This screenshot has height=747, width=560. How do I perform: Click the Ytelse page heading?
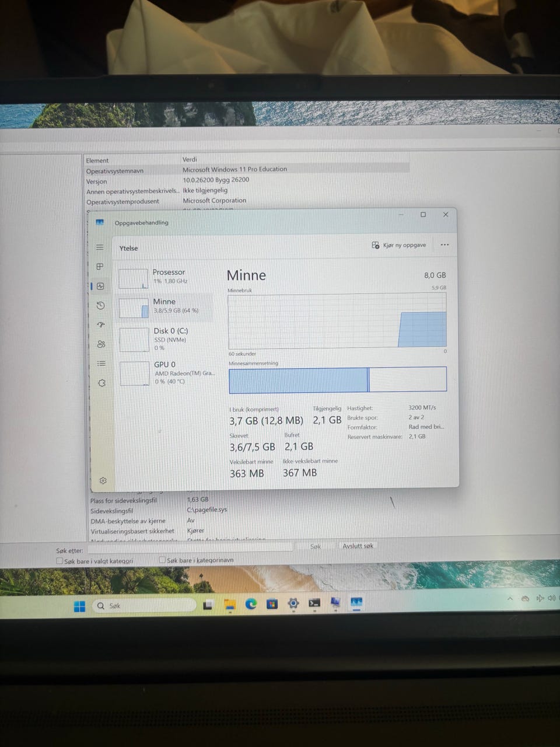(x=128, y=248)
